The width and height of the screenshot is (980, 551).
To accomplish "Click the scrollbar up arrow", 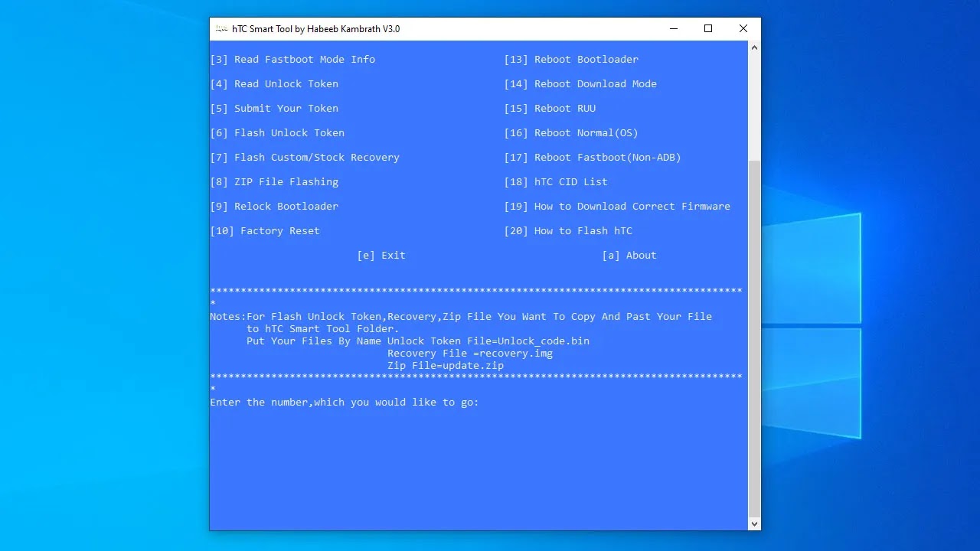I will 754,47.
